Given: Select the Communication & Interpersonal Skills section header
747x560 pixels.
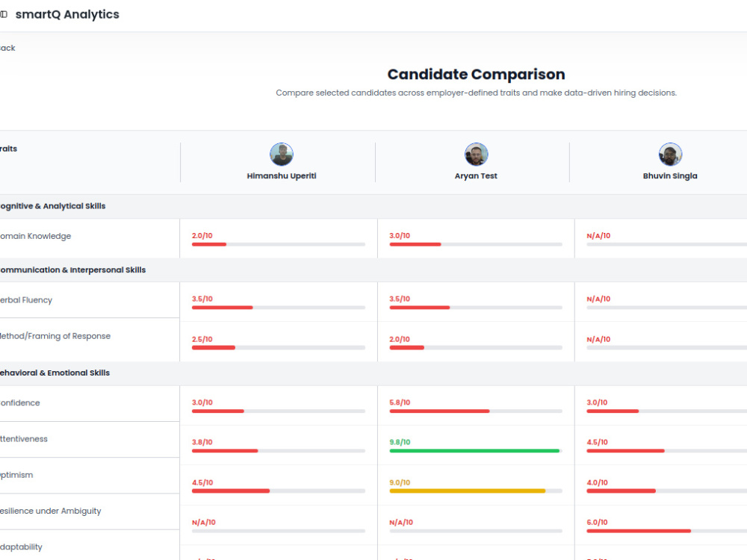Looking at the screenshot, I should pyautogui.click(x=72, y=270).
